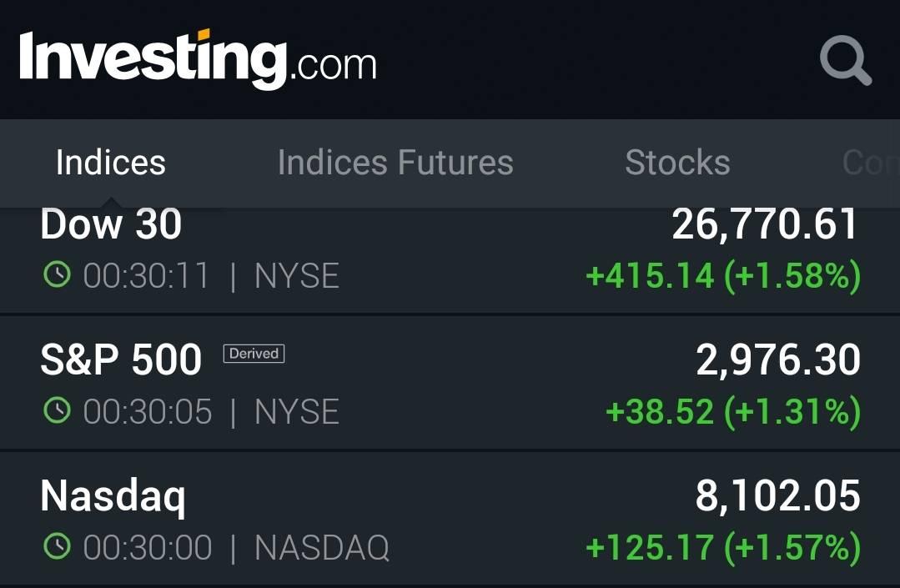Tap the search magnifying glass icon
900x588 pixels.
pyautogui.click(x=845, y=61)
